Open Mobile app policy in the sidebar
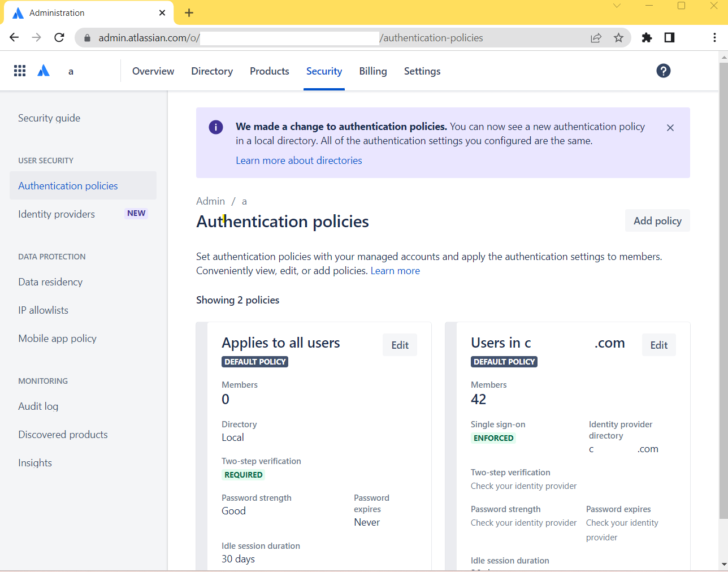 pyautogui.click(x=57, y=339)
